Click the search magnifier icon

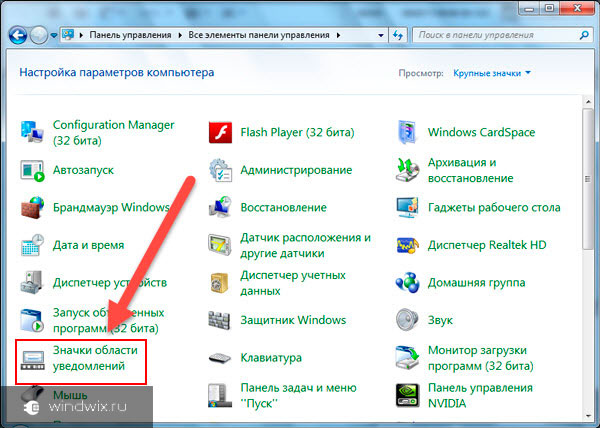[584, 35]
